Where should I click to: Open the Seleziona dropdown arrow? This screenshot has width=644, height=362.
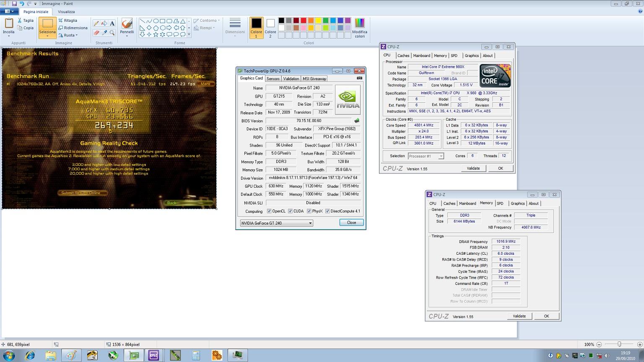pyautogui.click(x=47, y=36)
